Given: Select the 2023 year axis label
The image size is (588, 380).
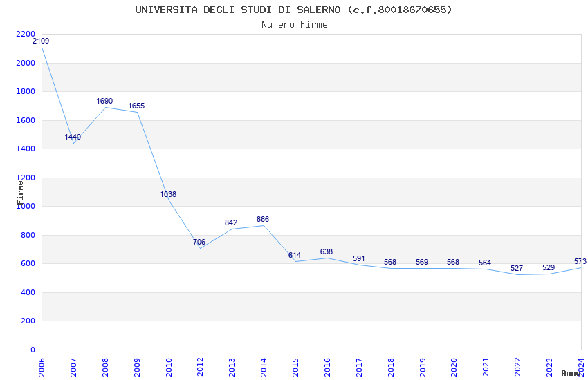Looking at the screenshot, I should click(549, 368).
